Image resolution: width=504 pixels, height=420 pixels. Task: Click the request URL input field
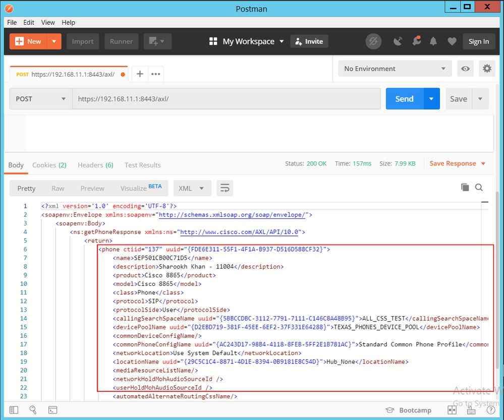227,99
